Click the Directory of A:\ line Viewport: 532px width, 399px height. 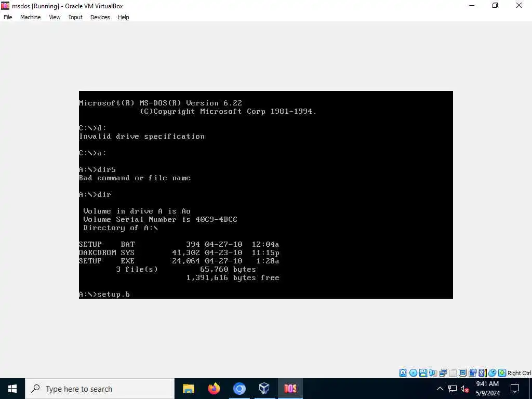point(121,228)
